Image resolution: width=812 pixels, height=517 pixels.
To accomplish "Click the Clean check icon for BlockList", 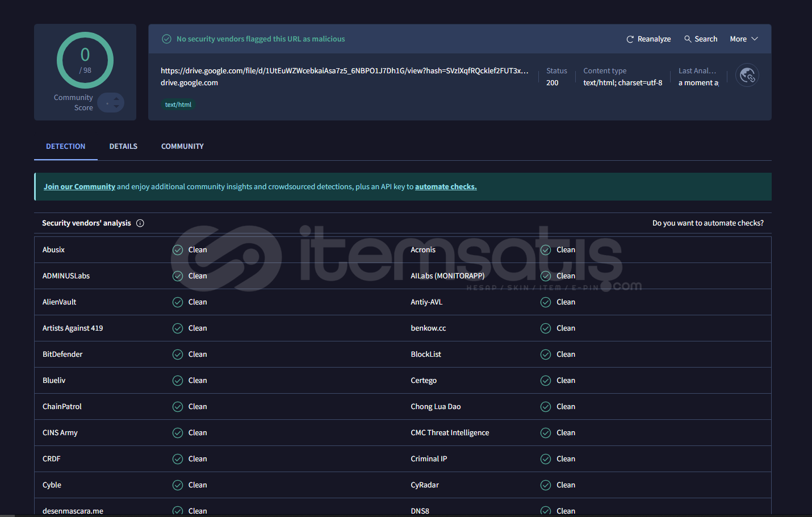I will coord(546,355).
